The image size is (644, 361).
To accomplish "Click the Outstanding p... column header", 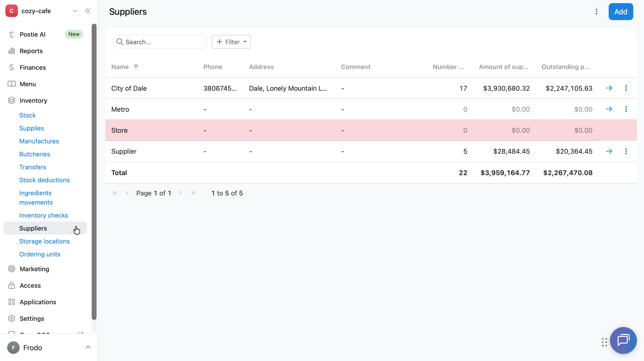I will [x=566, y=67].
